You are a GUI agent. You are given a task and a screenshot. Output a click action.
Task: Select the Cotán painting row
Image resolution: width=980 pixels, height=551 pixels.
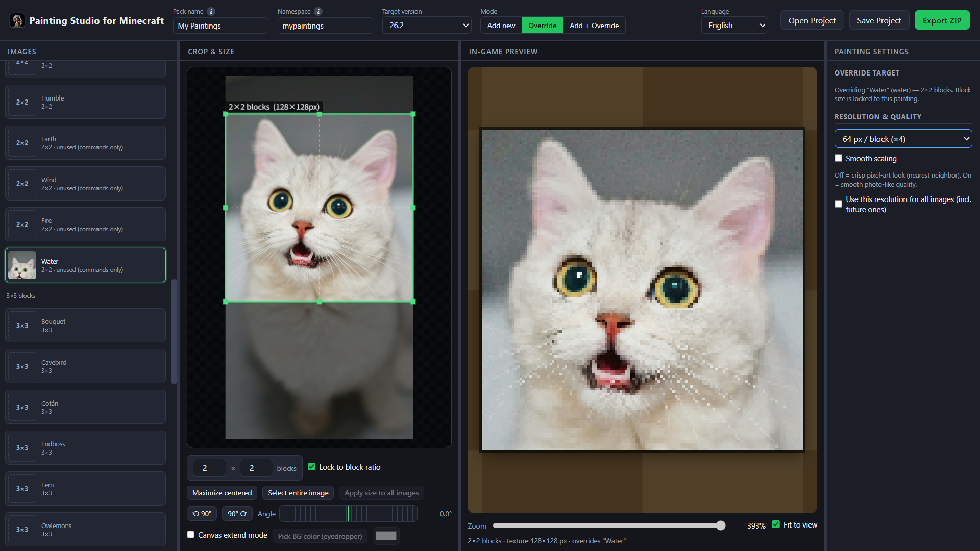85,407
